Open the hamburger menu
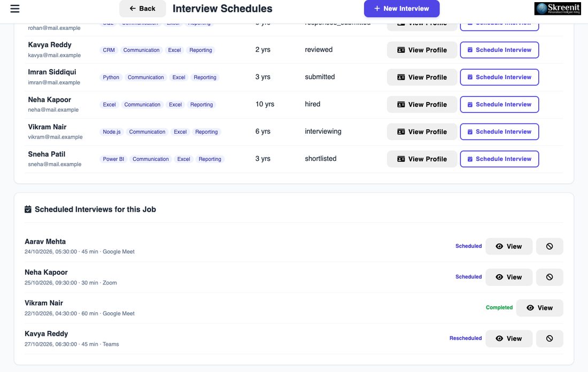 [14, 9]
